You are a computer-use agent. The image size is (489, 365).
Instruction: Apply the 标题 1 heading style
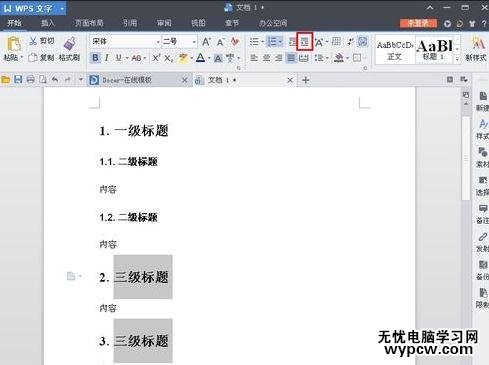coord(434,50)
